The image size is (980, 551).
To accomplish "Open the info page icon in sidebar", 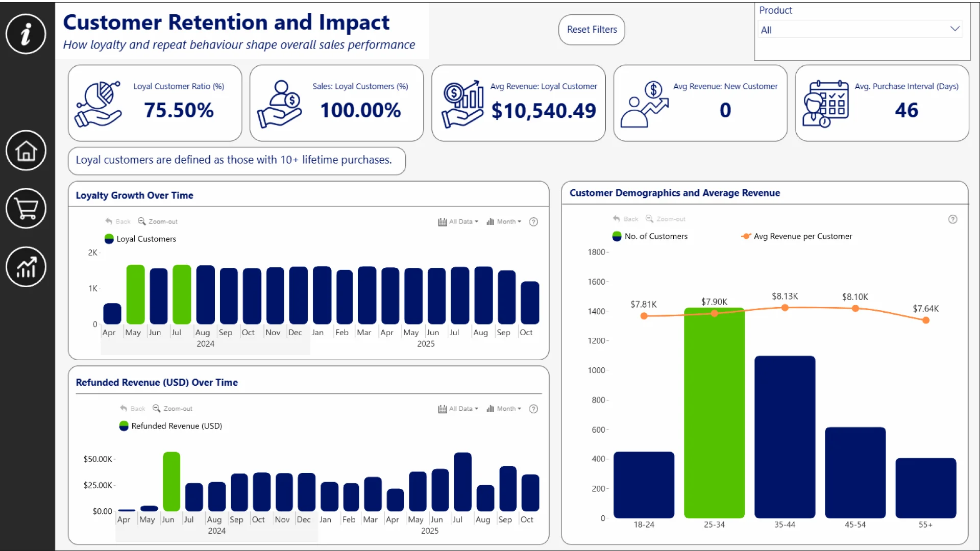I will click(26, 34).
